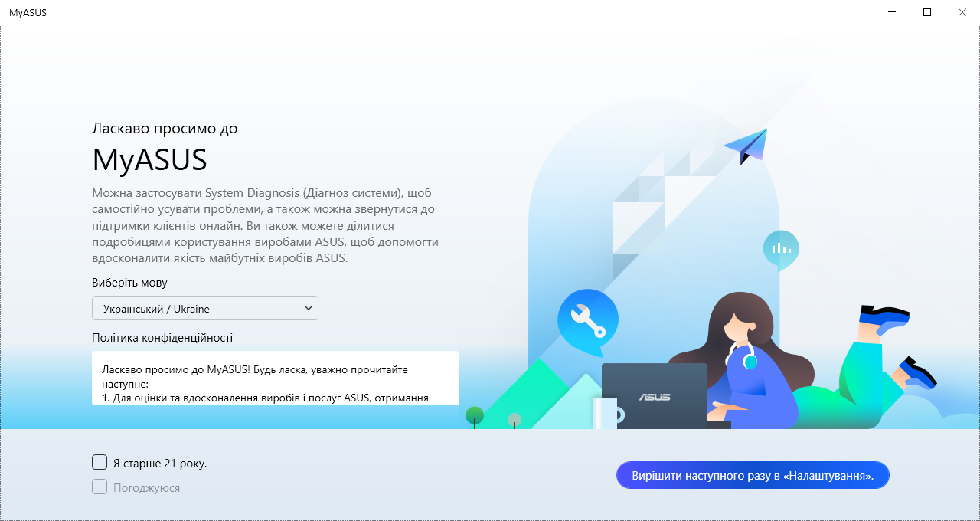980x521 pixels.
Task: Close the MyASUS window
Action: click(962, 12)
